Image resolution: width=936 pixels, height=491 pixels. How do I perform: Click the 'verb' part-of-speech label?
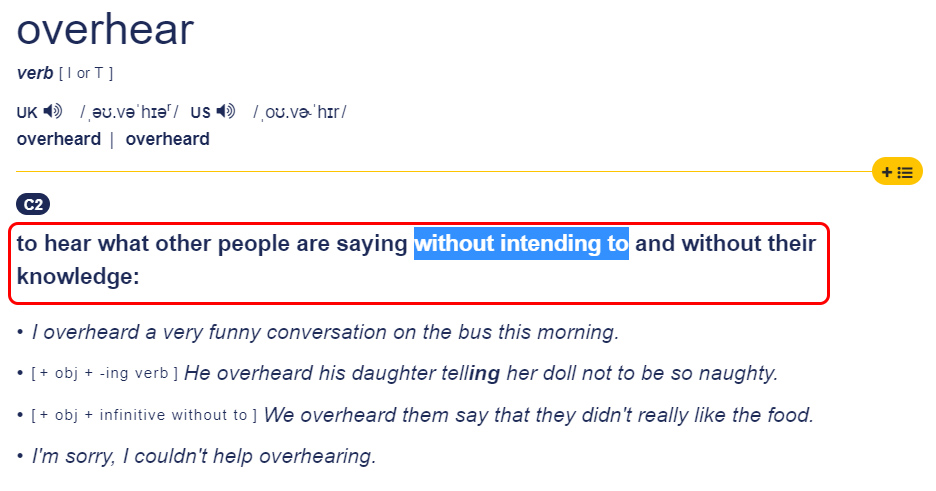click(x=35, y=74)
